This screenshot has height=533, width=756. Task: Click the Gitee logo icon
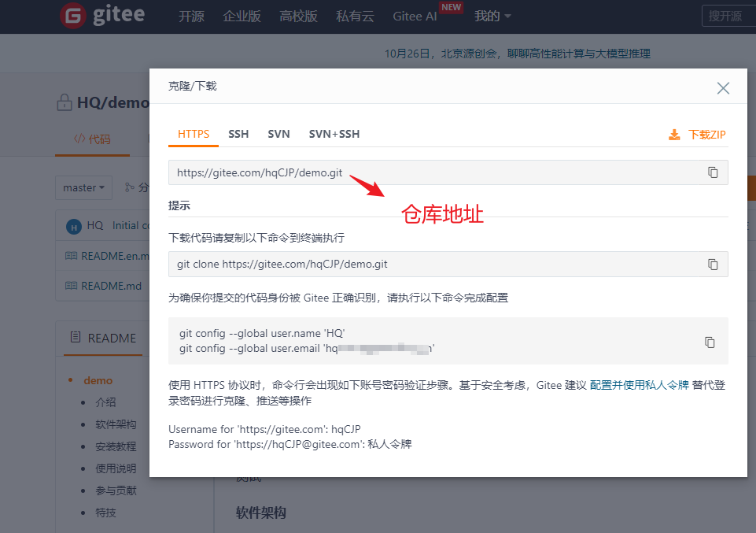73,16
